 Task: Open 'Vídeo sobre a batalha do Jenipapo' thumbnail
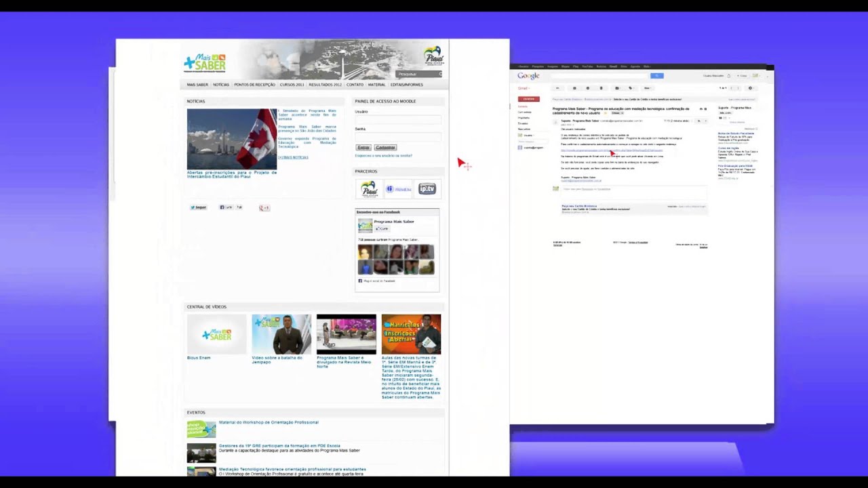click(x=281, y=334)
